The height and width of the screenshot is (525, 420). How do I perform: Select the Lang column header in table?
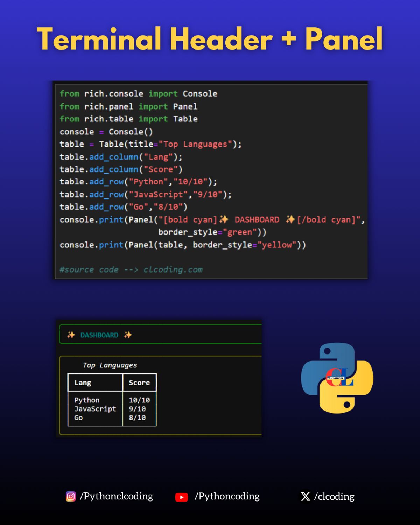point(83,383)
